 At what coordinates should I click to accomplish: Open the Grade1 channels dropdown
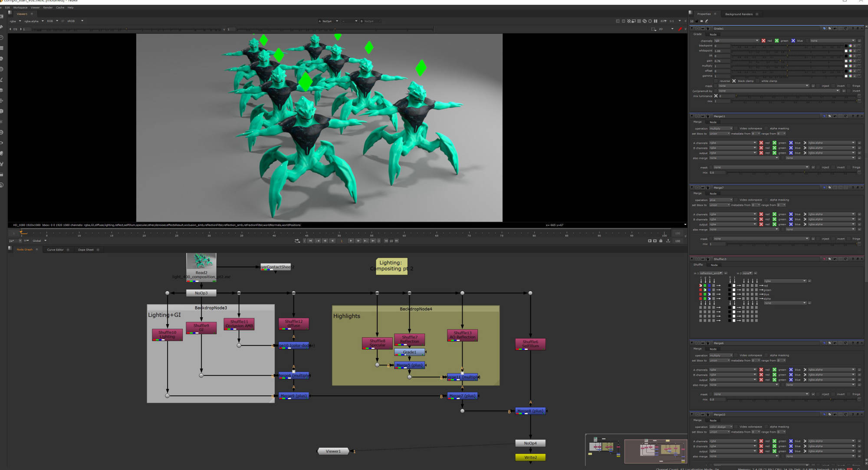click(x=736, y=41)
